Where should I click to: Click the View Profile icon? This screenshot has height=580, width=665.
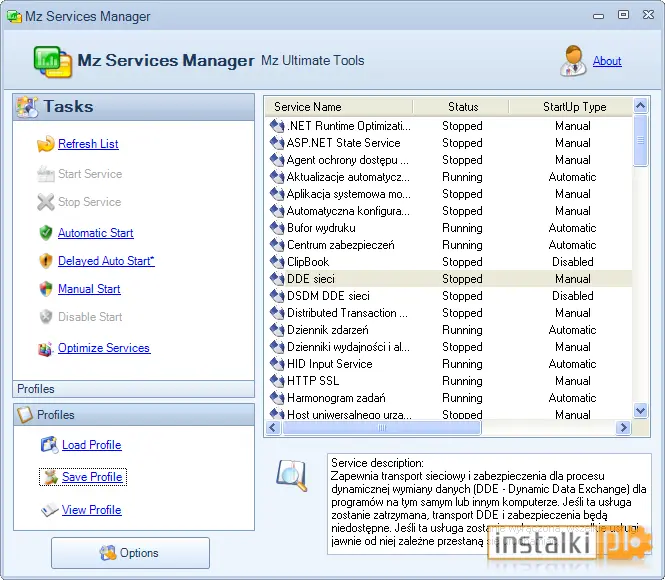(49, 510)
